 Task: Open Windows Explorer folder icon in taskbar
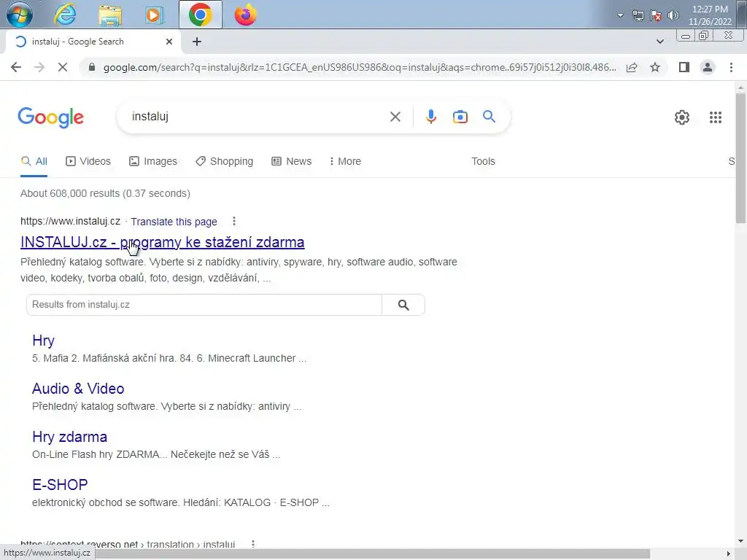click(x=110, y=15)
